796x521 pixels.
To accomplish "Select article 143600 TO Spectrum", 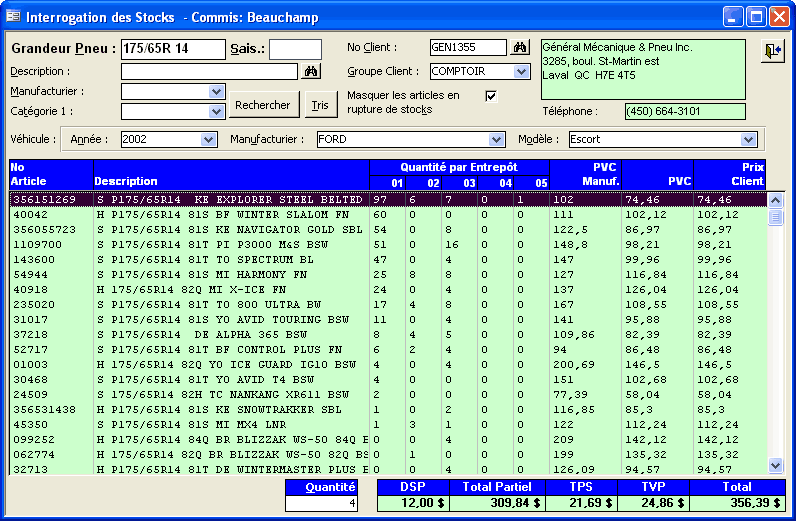I will tap(388, 259).
